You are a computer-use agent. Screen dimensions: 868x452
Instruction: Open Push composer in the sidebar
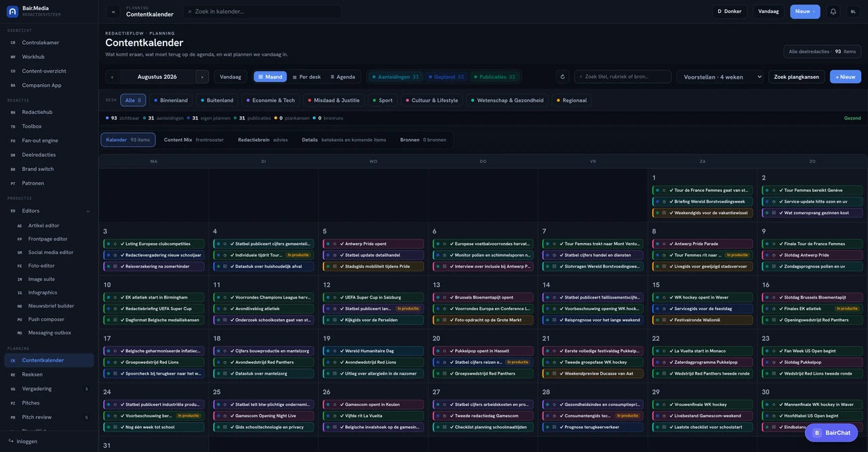tap(53, 319)
